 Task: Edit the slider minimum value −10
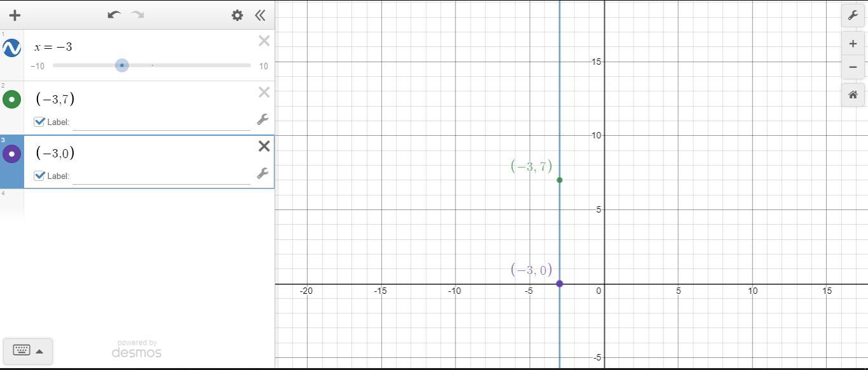pyautogui.click(x=37, y=66)
